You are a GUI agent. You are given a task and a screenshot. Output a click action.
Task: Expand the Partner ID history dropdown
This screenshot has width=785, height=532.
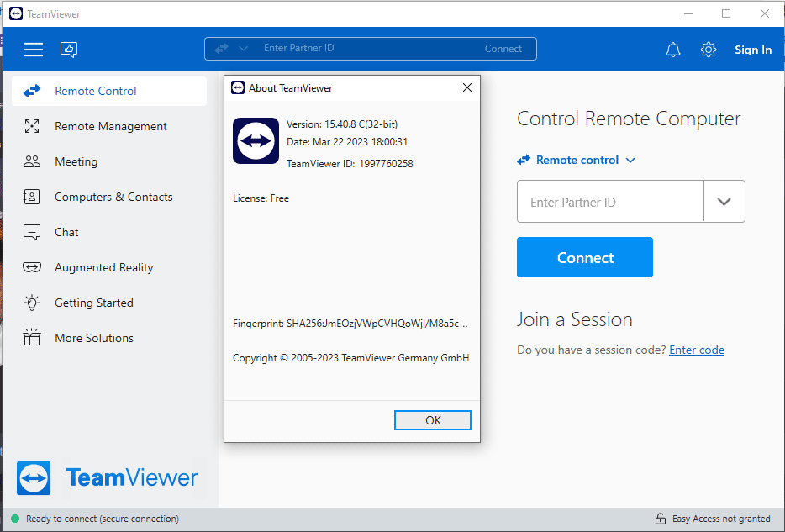[724, 201]
